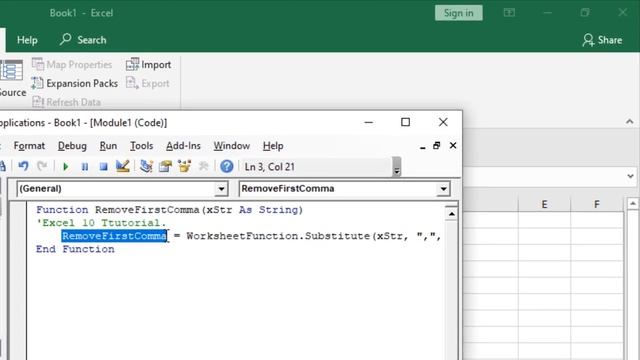The height and width of the screenshot is (360, 640).
Task: Open the Tools menu in VBA editor
Action: pos(141,146)
